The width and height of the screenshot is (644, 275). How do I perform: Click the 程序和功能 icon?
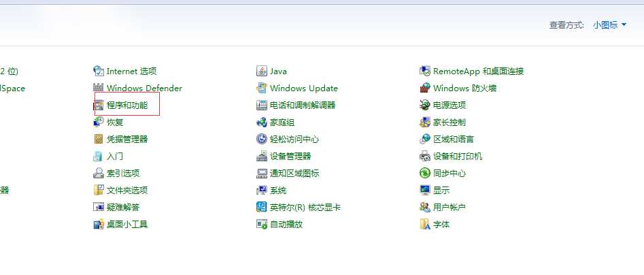click(99, 106)
